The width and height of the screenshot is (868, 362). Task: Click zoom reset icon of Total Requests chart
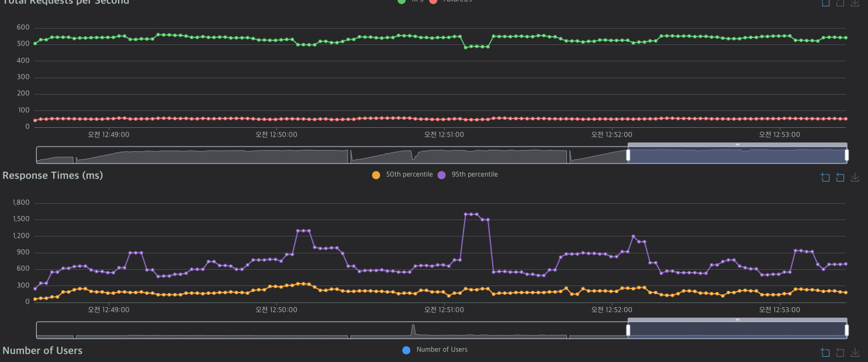(x=840, y=2)
